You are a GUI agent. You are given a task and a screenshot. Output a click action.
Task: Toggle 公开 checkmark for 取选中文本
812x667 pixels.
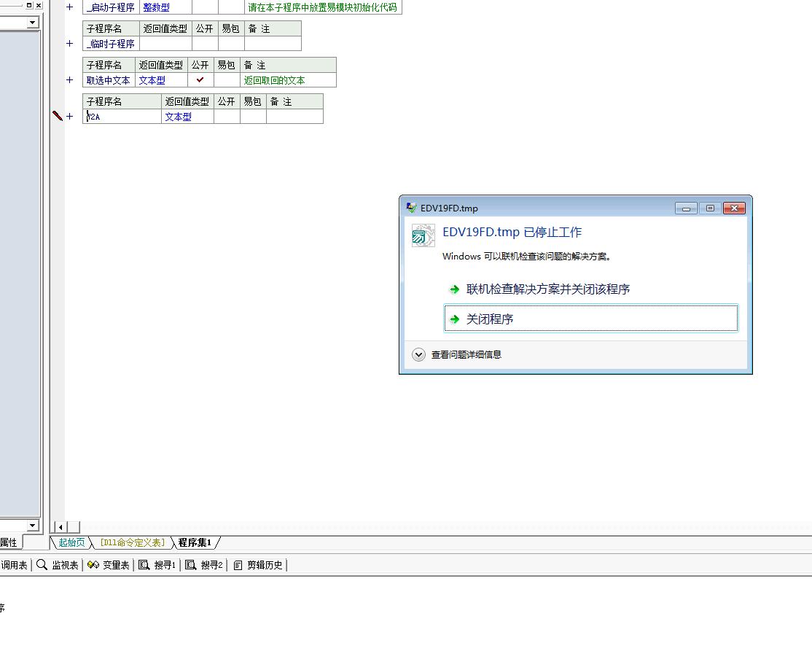tap(200, 79)
